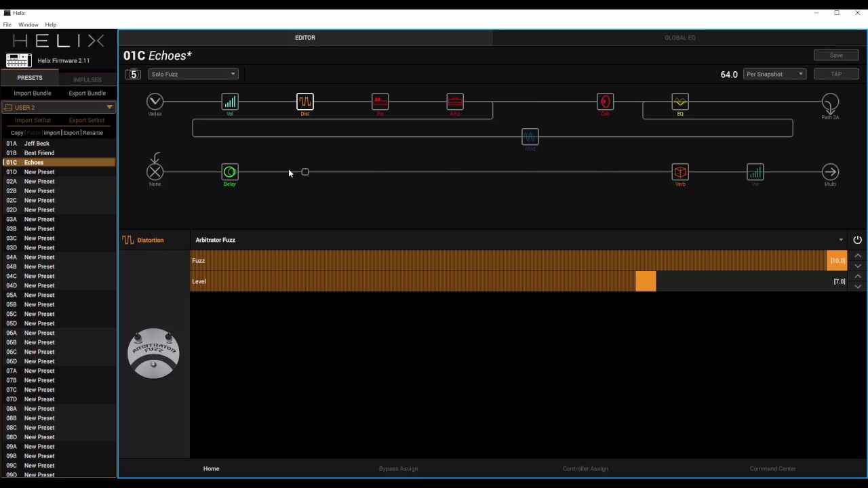
Task: Select the Amp block
Action: pyautogui.click(x=455, y=102)
